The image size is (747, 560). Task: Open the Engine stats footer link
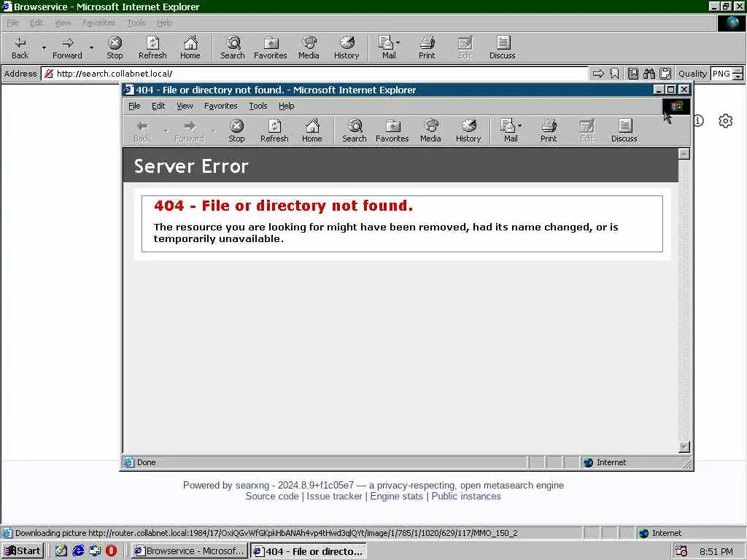[396, 496]
